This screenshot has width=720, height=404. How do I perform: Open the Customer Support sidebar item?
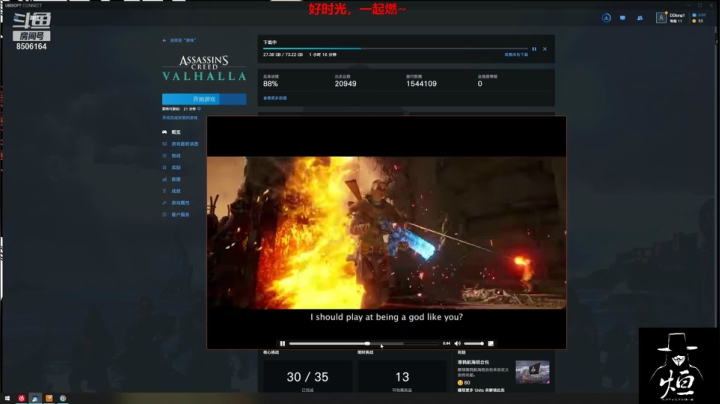click(176, 215)
